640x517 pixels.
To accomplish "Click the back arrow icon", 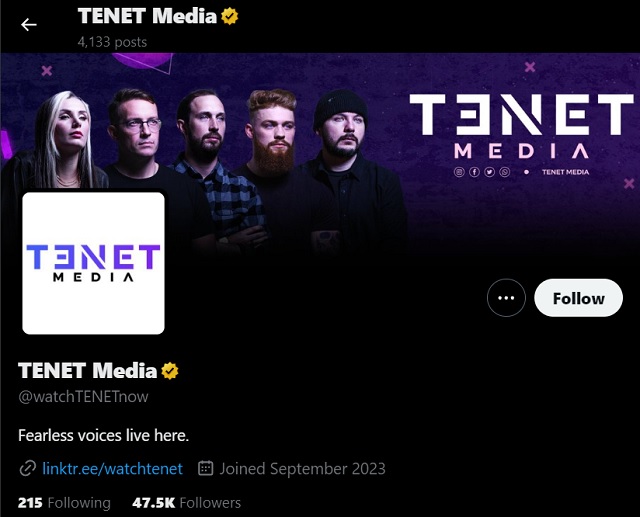I will pyautogui.click(x=29, y=24).
